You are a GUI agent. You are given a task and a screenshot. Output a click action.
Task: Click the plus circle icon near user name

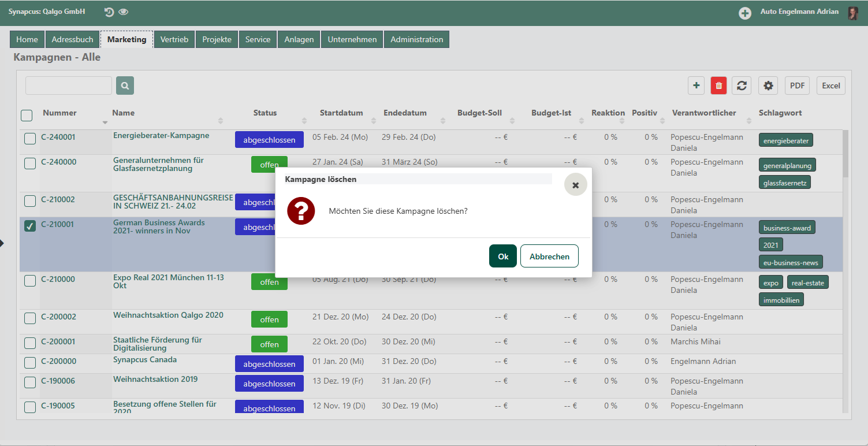pos(745,13)
